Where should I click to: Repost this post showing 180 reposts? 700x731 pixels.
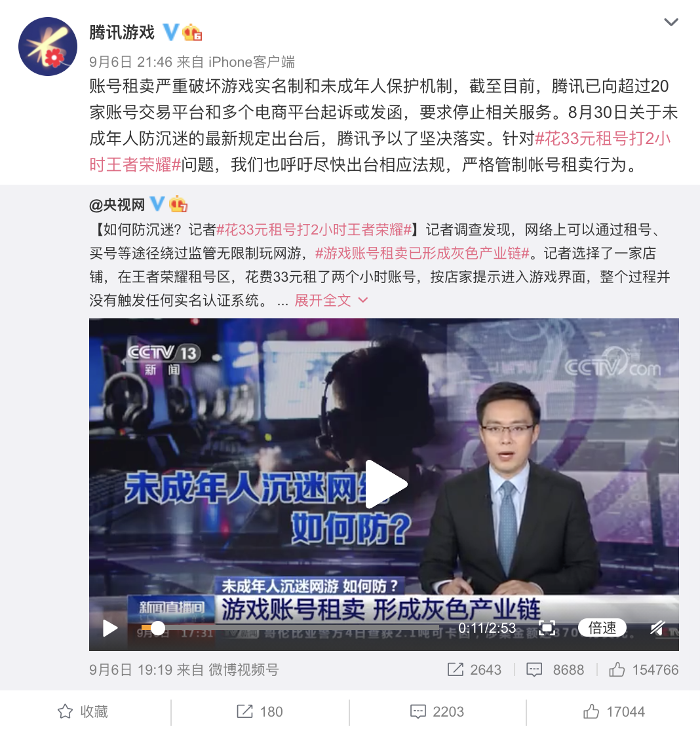pos(260,711)
